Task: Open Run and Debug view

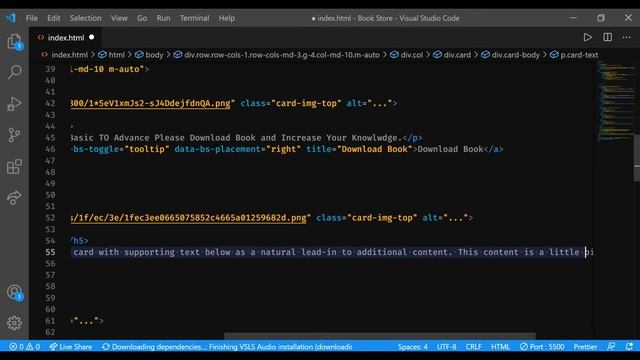Action: pyautogui.click(x=14, y=104)
